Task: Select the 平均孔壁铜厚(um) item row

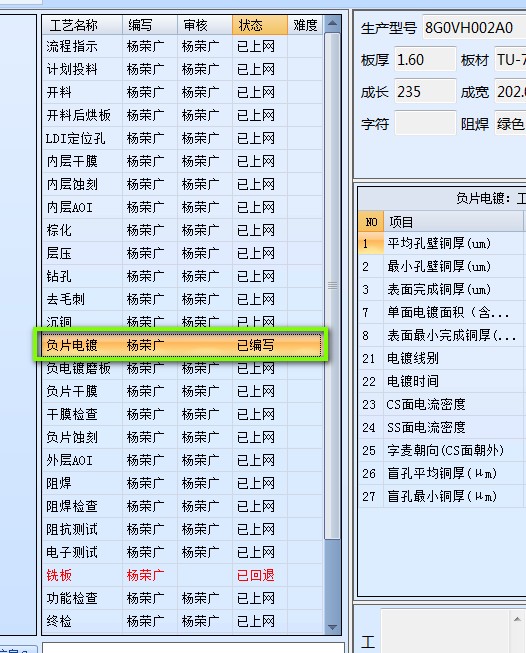Action: pyautogui.click(x=442, y=243)
